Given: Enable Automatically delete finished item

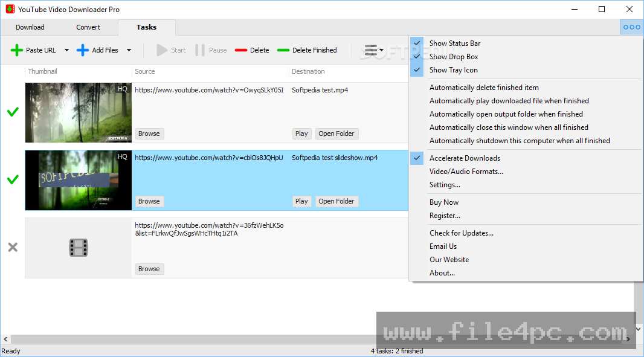Looking at the screenshot, I should (x=484, y=88).
